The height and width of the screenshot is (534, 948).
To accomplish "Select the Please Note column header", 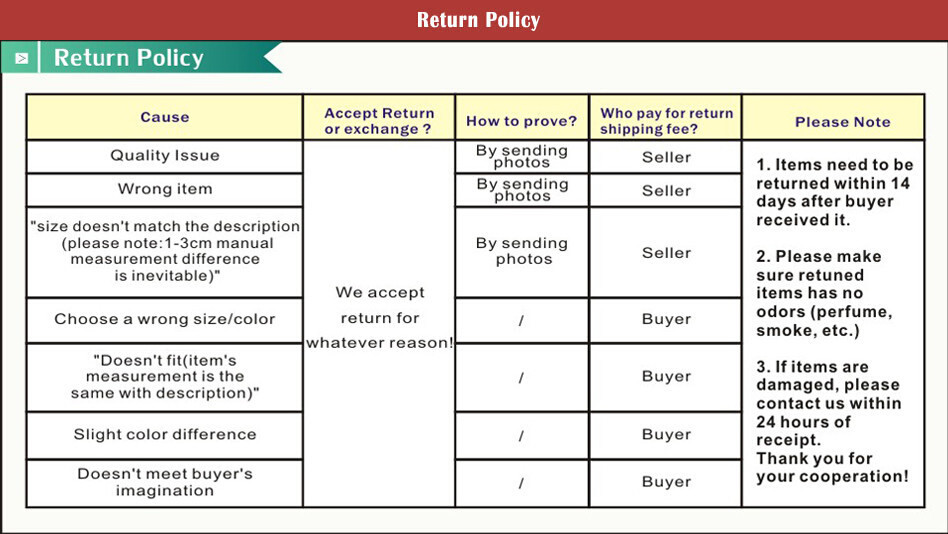I will [x=842, y=122].
